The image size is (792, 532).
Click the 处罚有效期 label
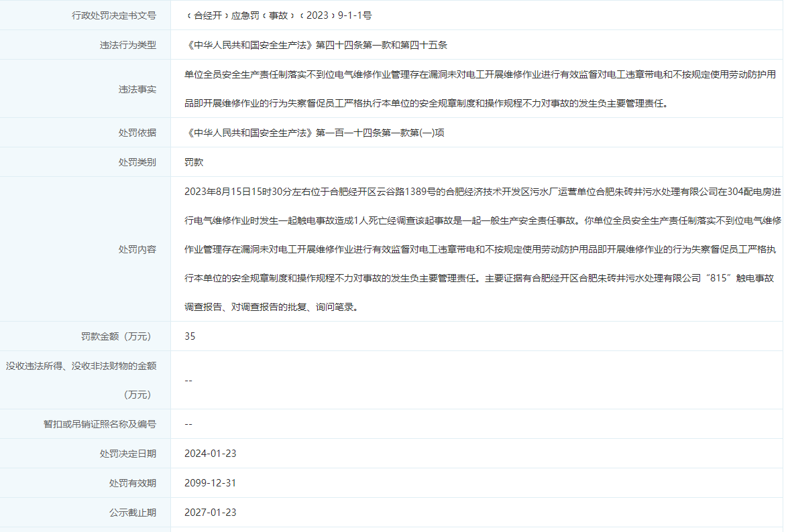coord(133,483)
